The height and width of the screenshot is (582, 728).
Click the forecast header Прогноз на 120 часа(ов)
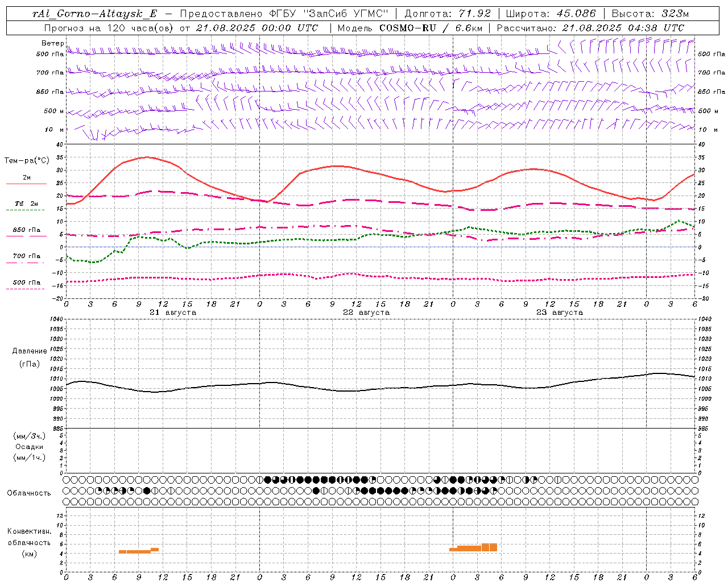tap(109, 28)
